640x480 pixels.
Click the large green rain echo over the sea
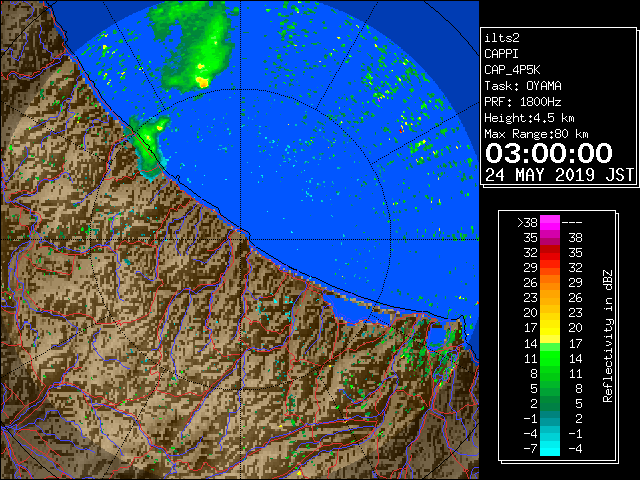coord(192,45)
